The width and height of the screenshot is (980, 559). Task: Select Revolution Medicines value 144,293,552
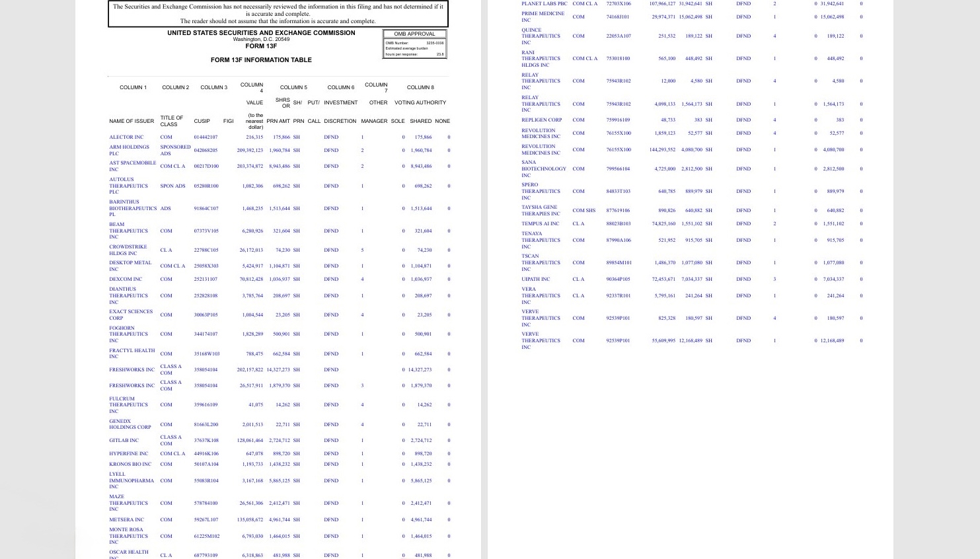pos(663,150)
